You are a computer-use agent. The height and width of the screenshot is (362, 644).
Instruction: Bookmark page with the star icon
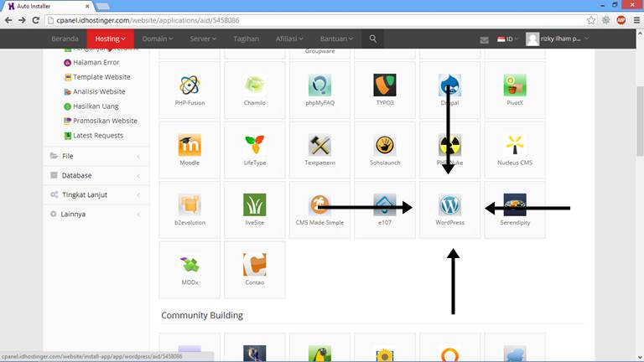point(590,20)
